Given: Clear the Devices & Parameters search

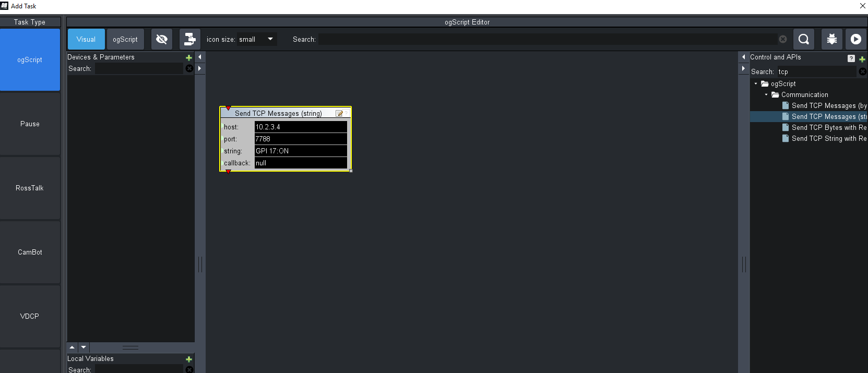Looking at the screenshot, I should pyautogui.click(x=189, y=68).
